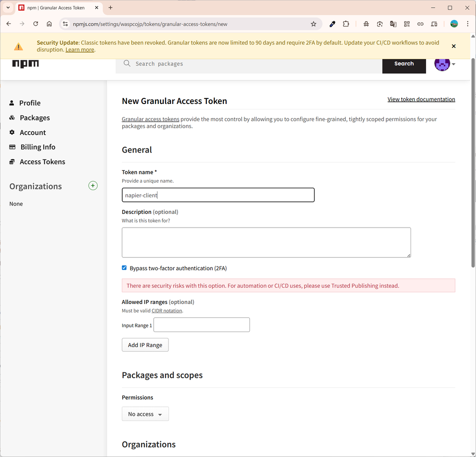Click the npm logo in the header
This screenshot has width=476, height=457.
26,64
